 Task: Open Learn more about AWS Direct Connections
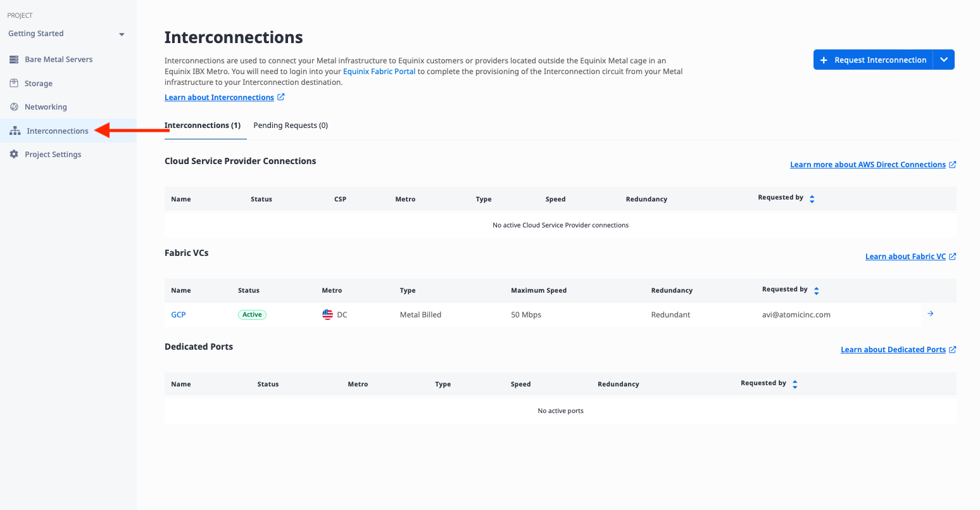[x=868, y=165]
